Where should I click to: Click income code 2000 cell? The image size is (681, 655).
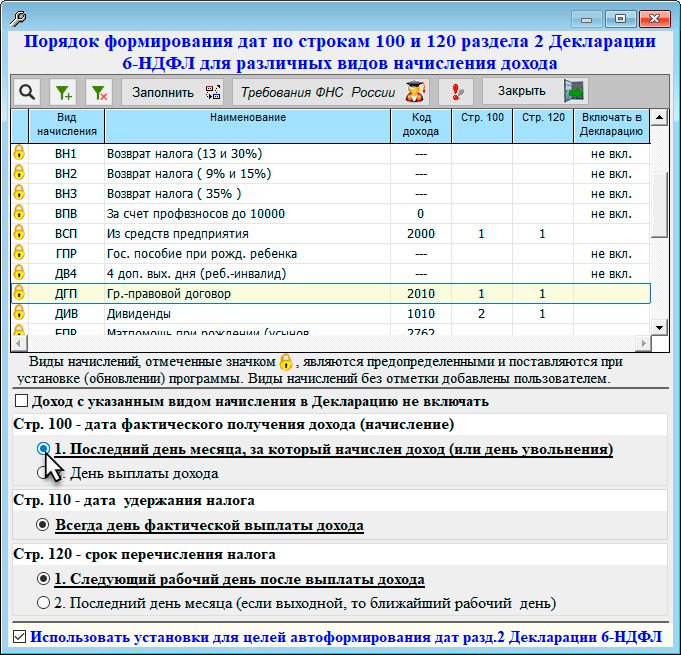tap(421, 234)
